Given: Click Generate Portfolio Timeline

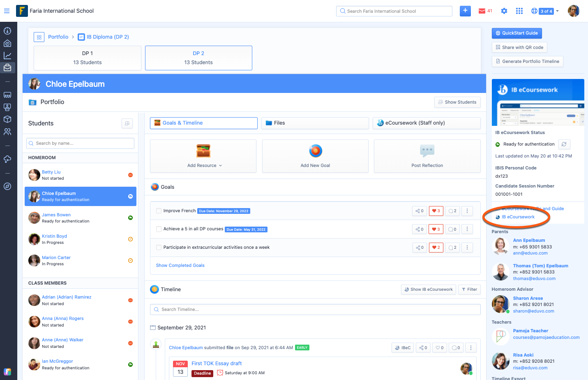Looking at the screenshot, I should point(527,62).
